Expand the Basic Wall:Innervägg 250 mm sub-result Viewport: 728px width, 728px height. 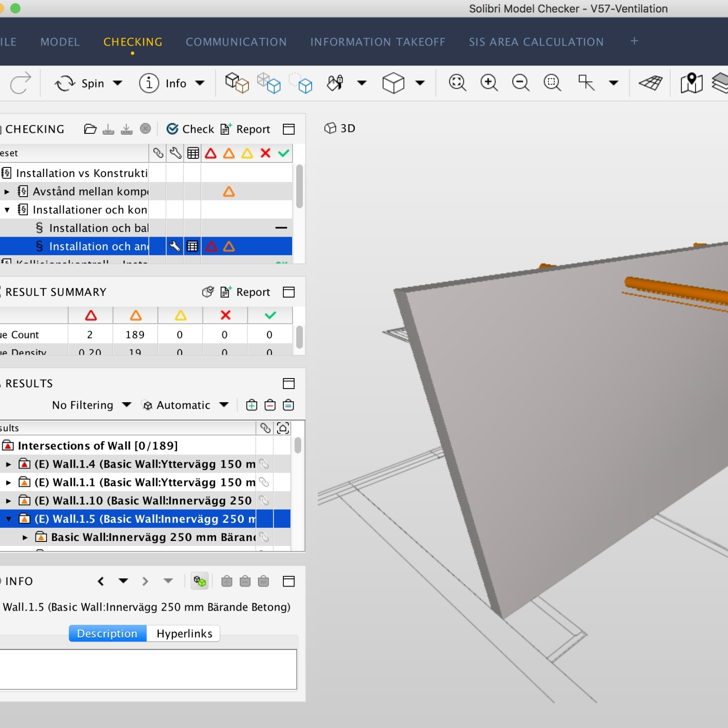pyautogui.click(x=25, y=538)
